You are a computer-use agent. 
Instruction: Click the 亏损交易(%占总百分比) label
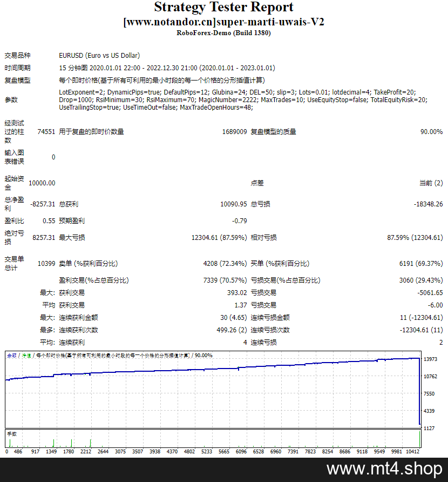coord(286,280)
